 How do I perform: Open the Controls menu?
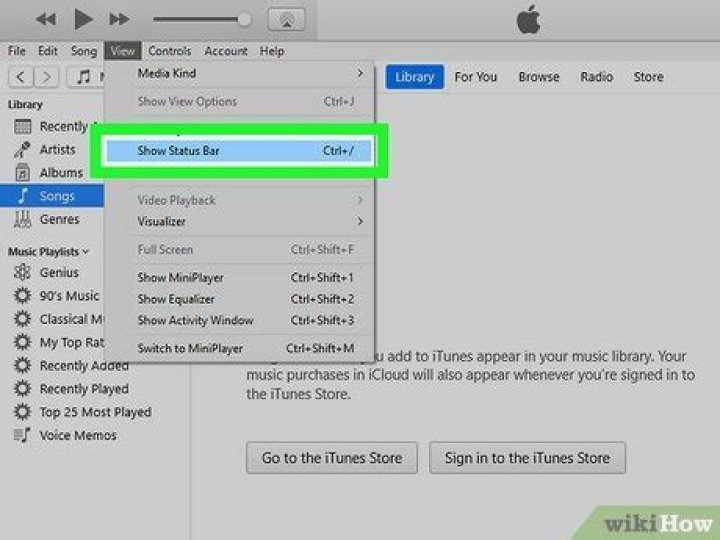pos(169,51)
